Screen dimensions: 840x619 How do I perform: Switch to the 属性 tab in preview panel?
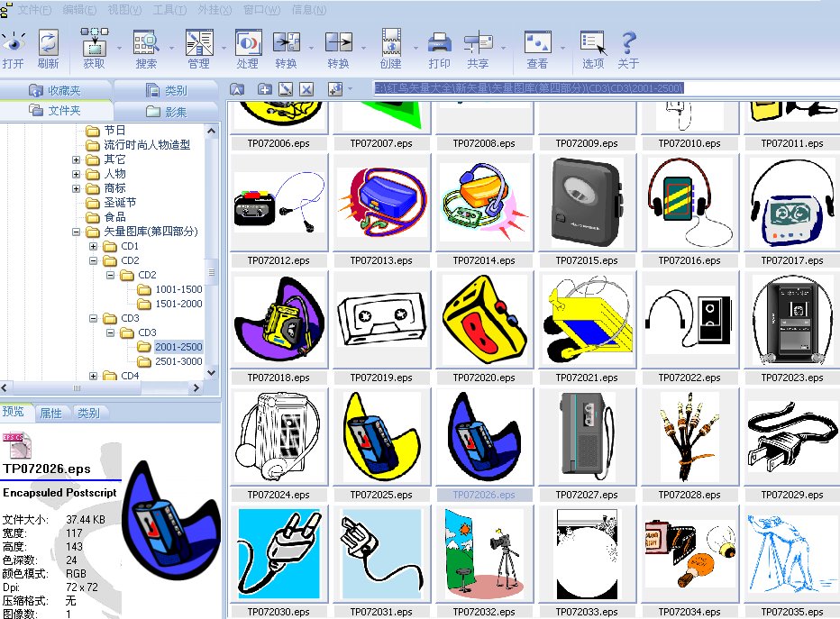pyautogui.click(x=50, y=413)
